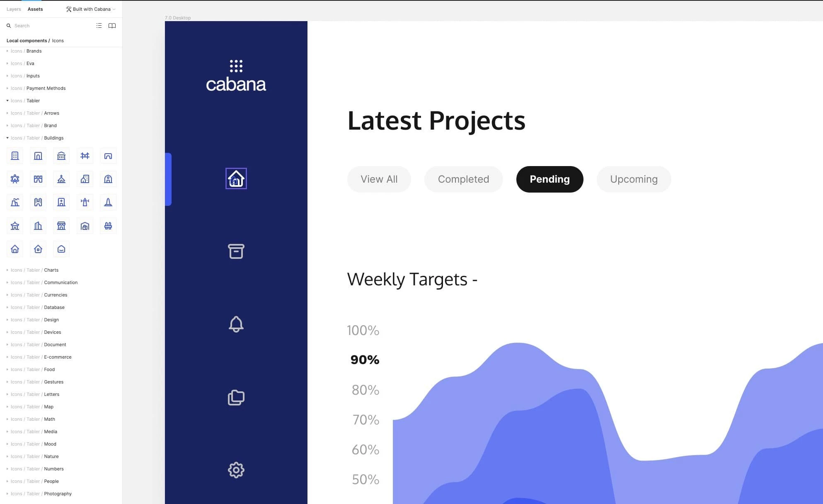The width and height of the screenshot is (823, 504).
Task: Open the team library book icon
Action: pos(112,26)
